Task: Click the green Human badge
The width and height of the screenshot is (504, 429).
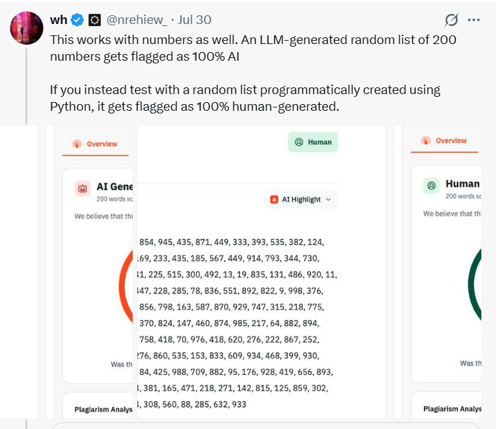Action: (x=313, y=142)
